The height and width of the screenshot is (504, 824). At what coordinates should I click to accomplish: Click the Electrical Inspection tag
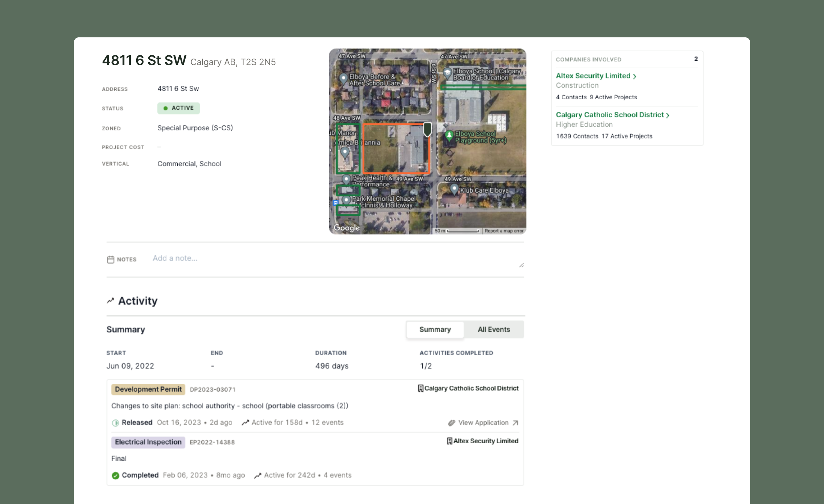coord(148,442)
